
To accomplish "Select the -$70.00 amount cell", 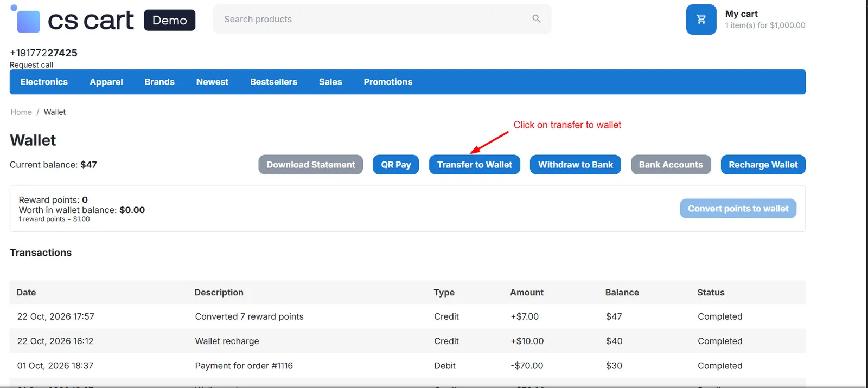I will [x=527, y=366].
